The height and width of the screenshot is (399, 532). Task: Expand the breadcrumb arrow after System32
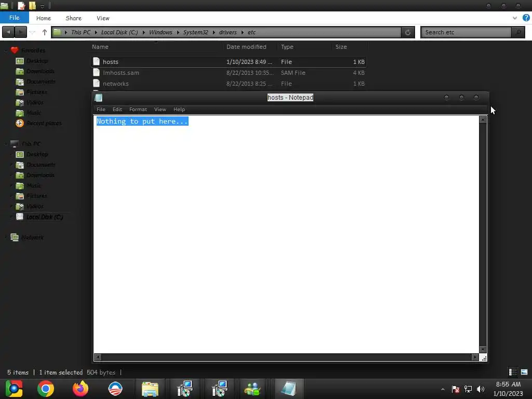coord(214,33)
